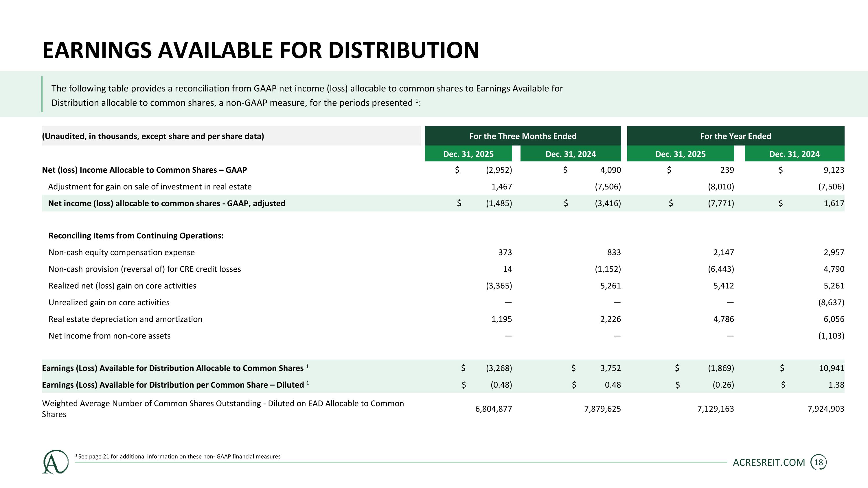Click the yearly Dec. 31, 2025 column header
Image resolution: width=868 pixels, height=488 pixels.
point(681,154)
